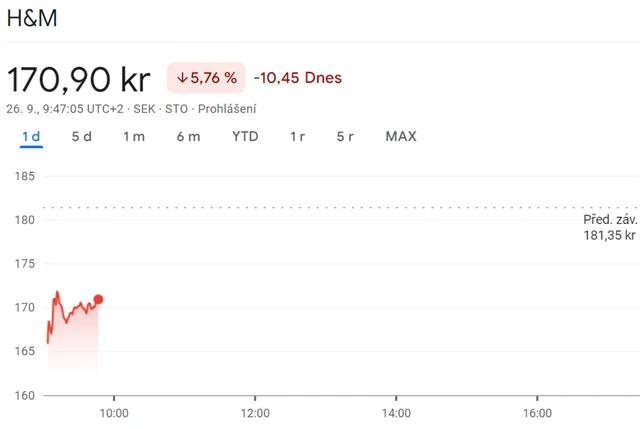This screenshot has height=429, width=640.
Task: Click the red price line's early peak
Action: click(58, 293)
